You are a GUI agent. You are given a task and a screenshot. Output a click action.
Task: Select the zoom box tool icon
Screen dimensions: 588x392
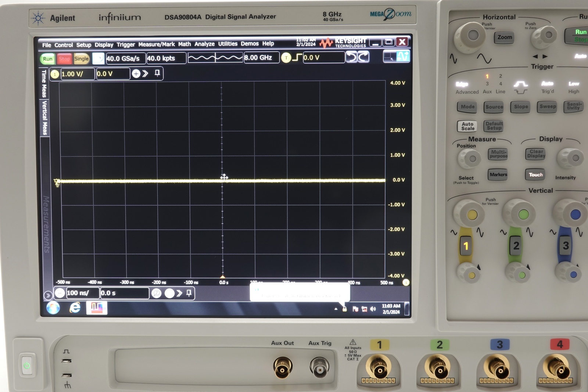[389, 57]
